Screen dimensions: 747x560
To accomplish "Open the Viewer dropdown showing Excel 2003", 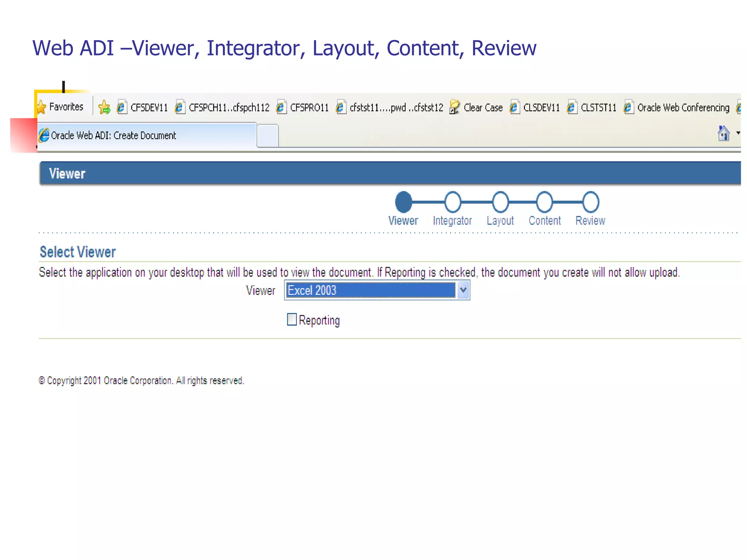I will tap(377, 290).
